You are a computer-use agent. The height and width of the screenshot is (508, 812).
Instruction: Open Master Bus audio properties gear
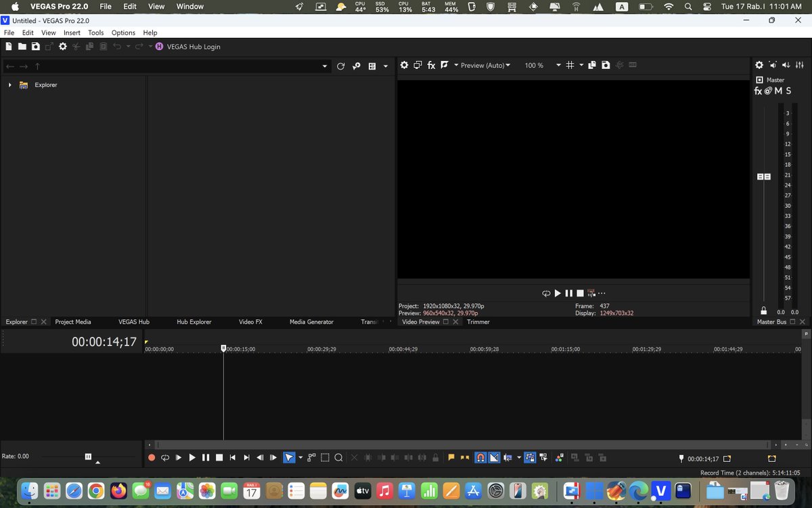(x=759, y=65)
